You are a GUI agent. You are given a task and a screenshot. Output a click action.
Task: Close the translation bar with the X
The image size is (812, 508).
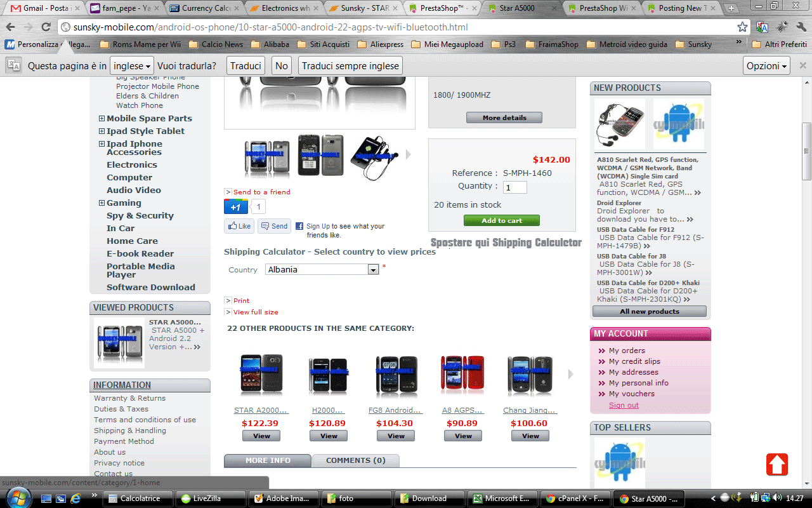coord(802,65)
